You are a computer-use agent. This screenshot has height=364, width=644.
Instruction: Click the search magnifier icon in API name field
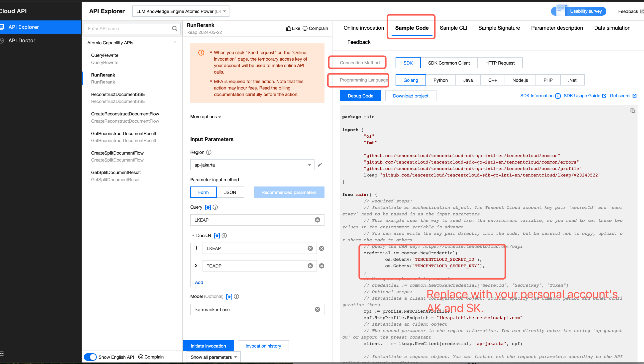click(174, 28)
